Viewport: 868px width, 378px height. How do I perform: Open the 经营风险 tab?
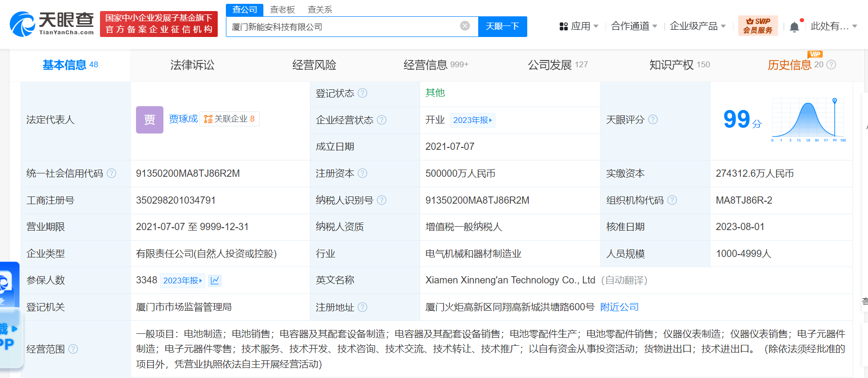pyautogui.click(x=314, y=65)
